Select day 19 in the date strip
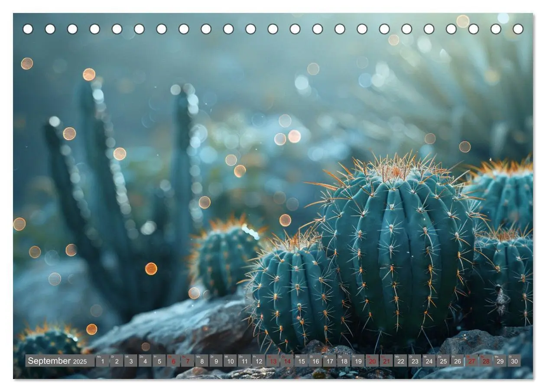 pyautogui.click(x=358, y=361)
